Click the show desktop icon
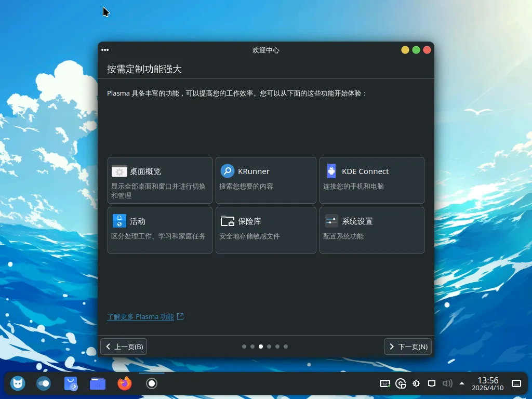 516,384
